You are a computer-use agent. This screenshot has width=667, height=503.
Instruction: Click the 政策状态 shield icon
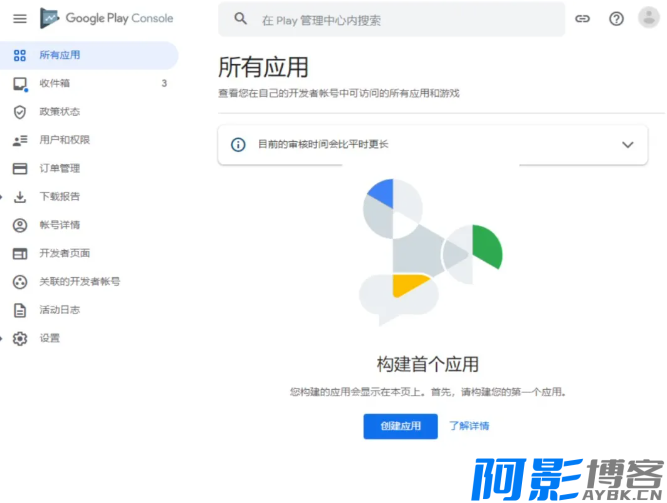click(20, 112)
